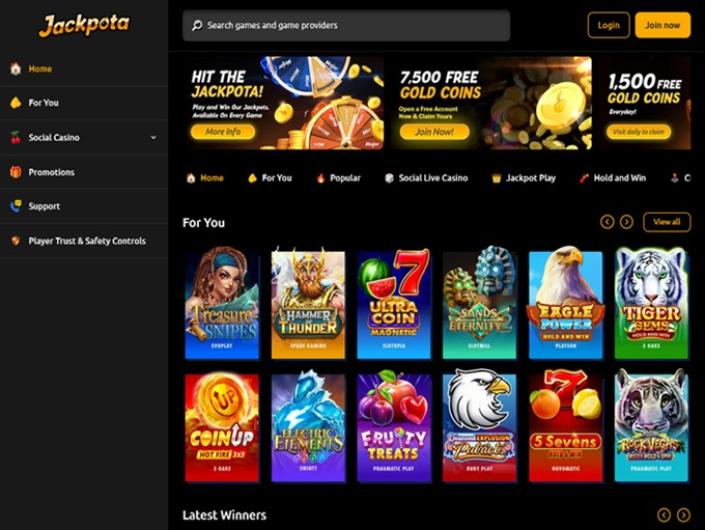Click the search magnifier icon
705x530 pixels.
(x=197, y=26)
